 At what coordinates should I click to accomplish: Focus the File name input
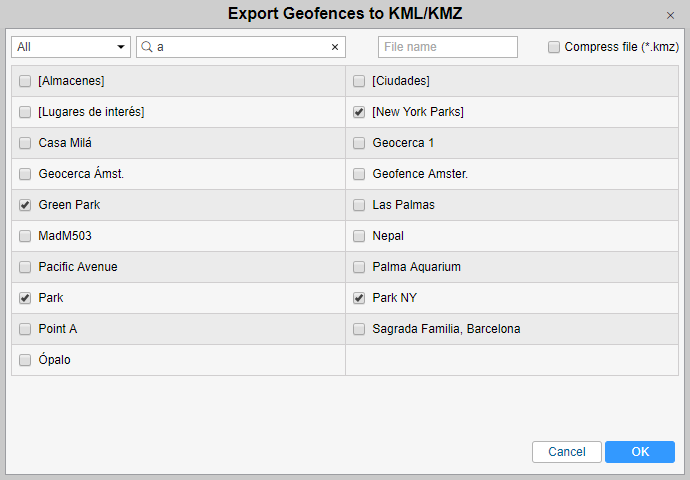[x=447, y=47]
